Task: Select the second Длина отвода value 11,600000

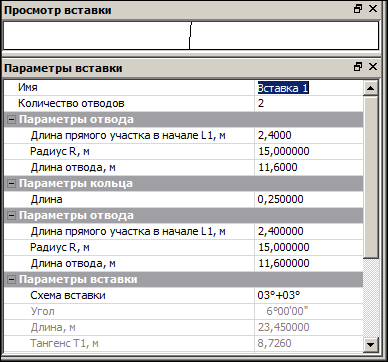Action: point(309,263)
